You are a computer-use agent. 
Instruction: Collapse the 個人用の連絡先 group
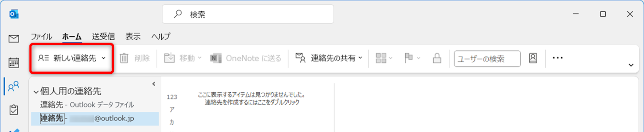(36, 92)
